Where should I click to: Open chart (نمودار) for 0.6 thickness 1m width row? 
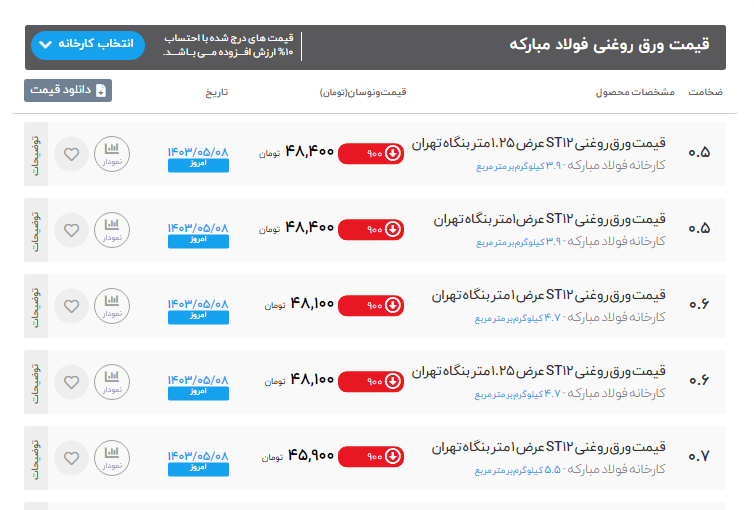(x=112, y=306)
